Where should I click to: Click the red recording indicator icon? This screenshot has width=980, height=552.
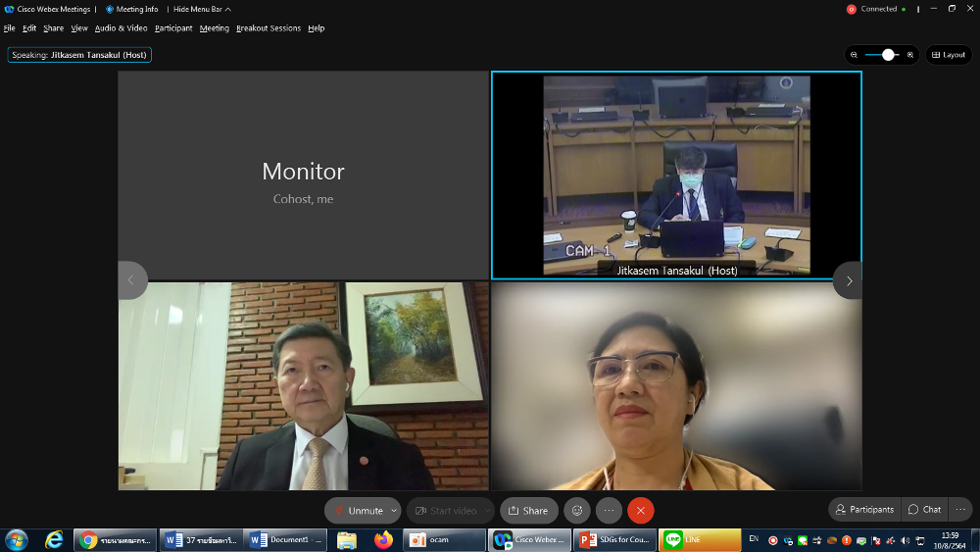pos(851,9)
